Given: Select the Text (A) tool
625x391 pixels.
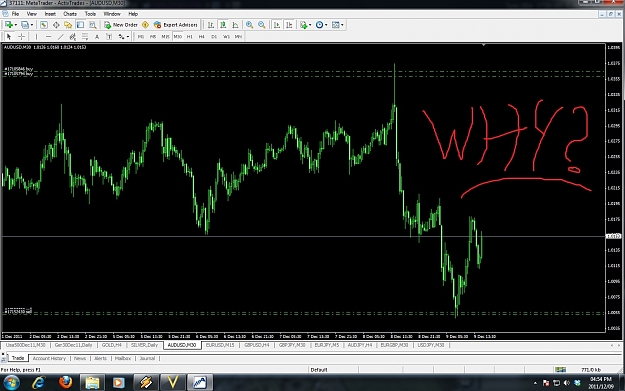Looking at the screenshot, I should (x=97, y=37).
